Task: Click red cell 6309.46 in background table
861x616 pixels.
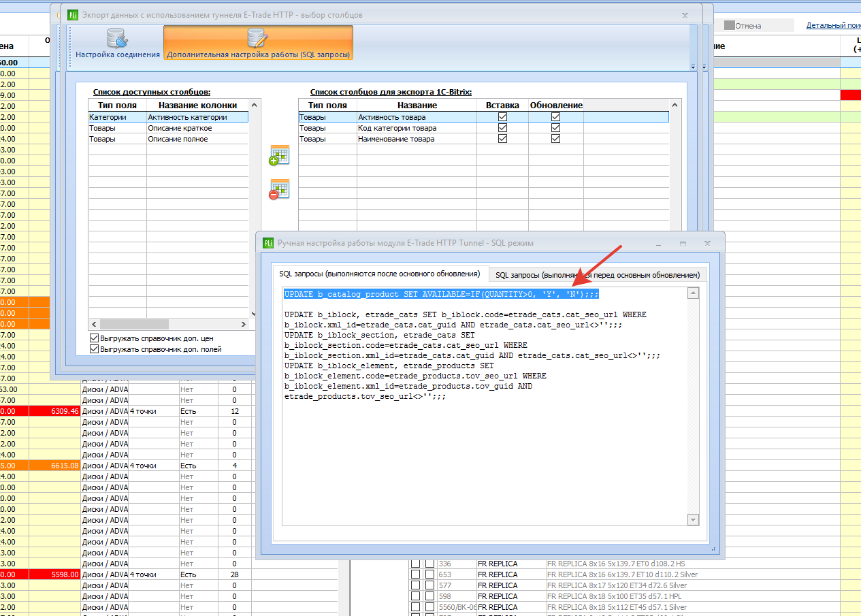Action: [x=55, y=411]
